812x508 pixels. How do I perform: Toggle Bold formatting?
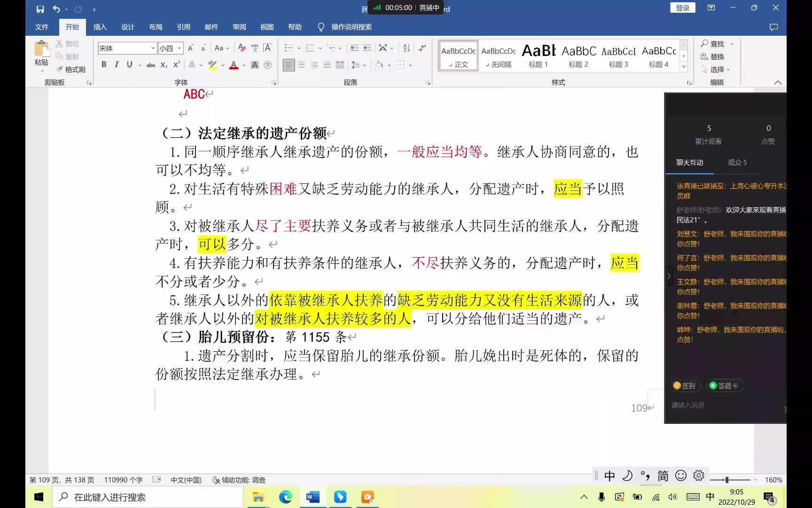coord(104,65)
